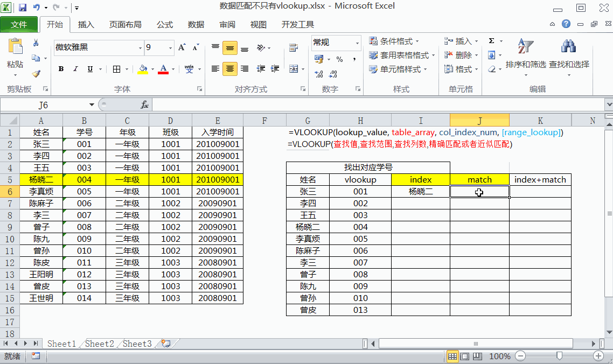Image resolution: width=613 pixels, height=364 pixels.
Task: Click the Undo arrow icon
Action: (36, 7)
